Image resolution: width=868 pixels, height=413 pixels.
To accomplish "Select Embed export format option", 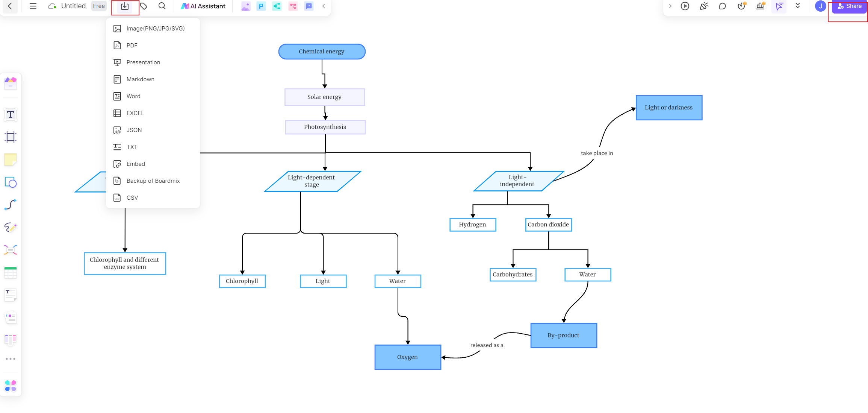I will (x=136, y=164).
